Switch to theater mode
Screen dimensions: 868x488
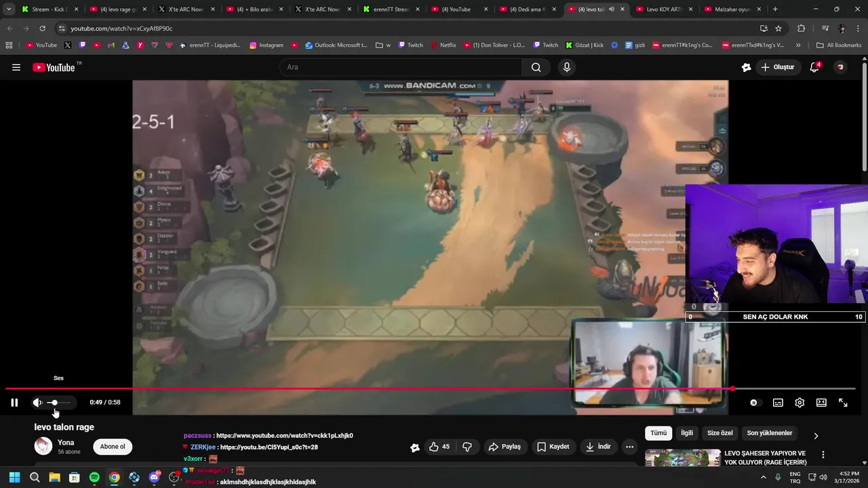click(821, 403)
